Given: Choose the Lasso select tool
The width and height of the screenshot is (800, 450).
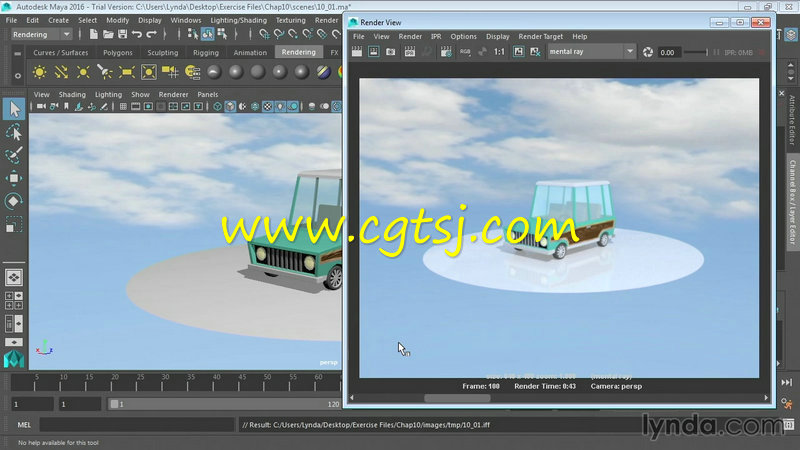Looking at the screenshot, I should tap(14, 132).
